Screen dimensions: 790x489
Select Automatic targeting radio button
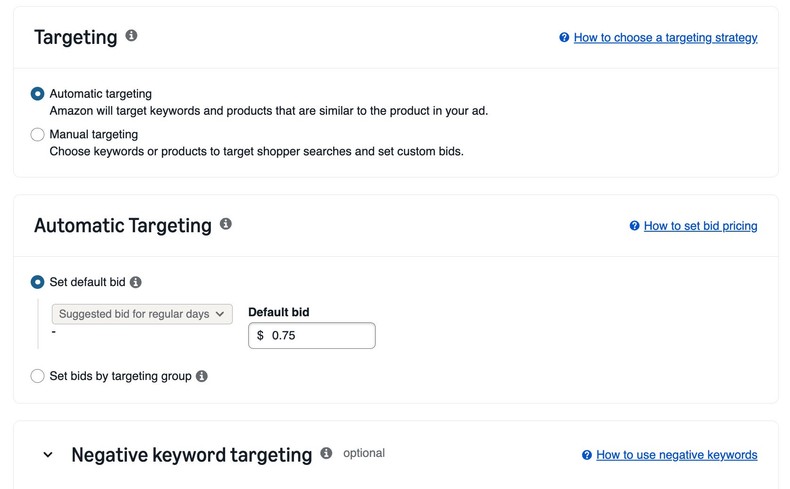click(38, 94)
